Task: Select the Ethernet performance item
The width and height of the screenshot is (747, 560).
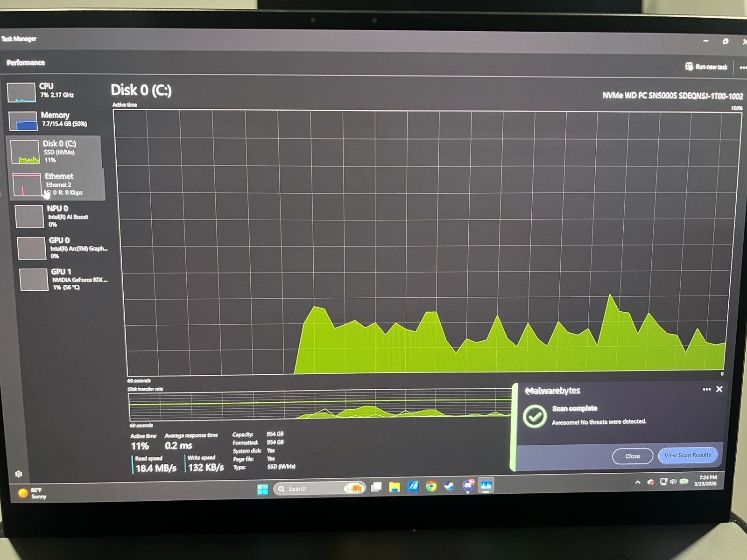Action: 57,184
